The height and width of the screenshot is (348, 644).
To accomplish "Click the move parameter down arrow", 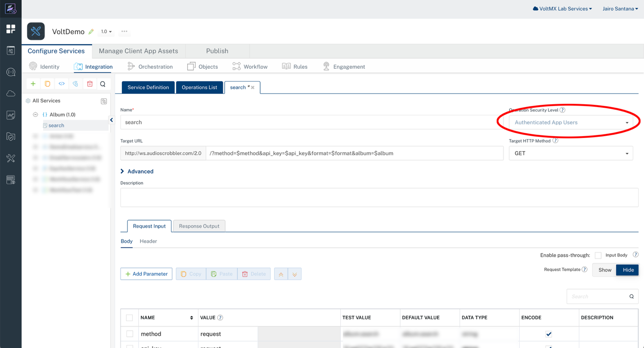I will point(295,274).
